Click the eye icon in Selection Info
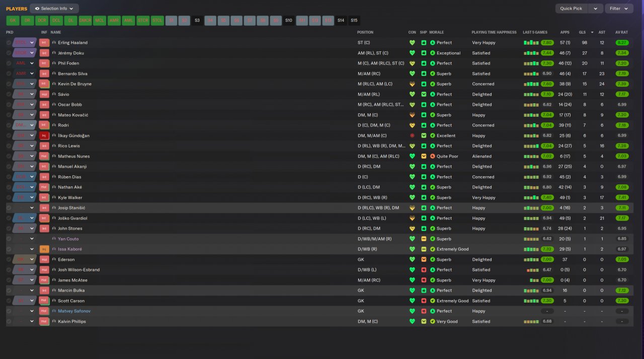The width and height of the screenshot is (644, 359). [37, 9]
